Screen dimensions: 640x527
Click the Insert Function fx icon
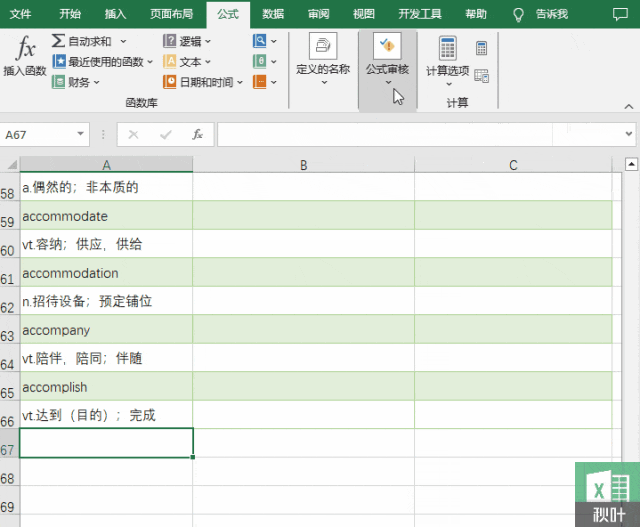tap(26, 48)
